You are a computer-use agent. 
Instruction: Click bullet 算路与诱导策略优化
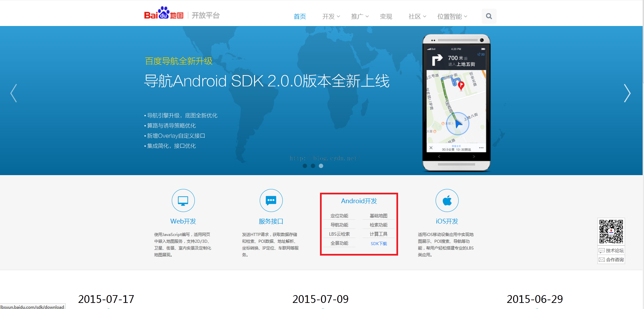point(170,126)
